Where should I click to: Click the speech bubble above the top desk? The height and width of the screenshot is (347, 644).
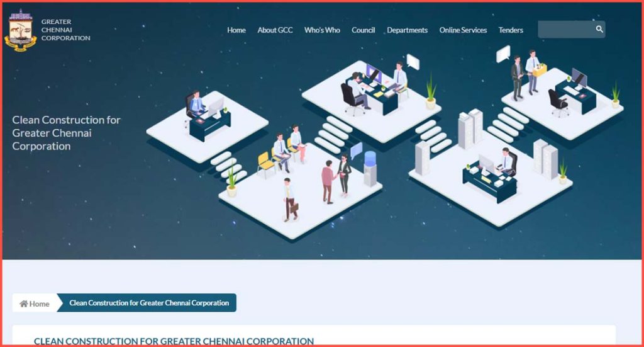pos(413,61)
